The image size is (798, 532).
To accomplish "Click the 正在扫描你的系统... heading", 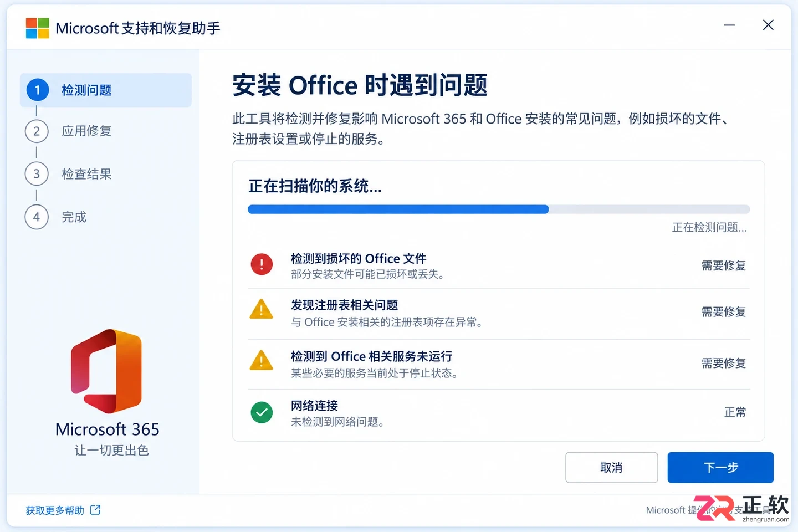I will [x=315, y=186].
